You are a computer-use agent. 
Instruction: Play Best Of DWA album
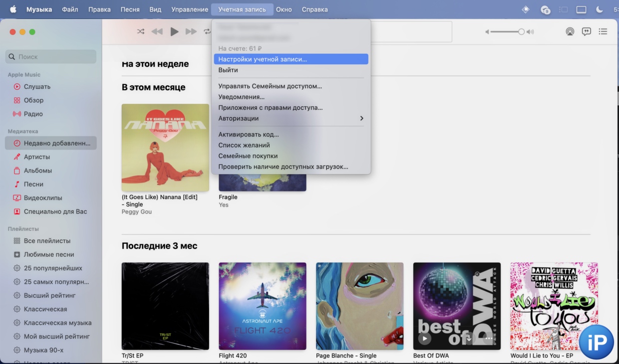coord(424,339)
